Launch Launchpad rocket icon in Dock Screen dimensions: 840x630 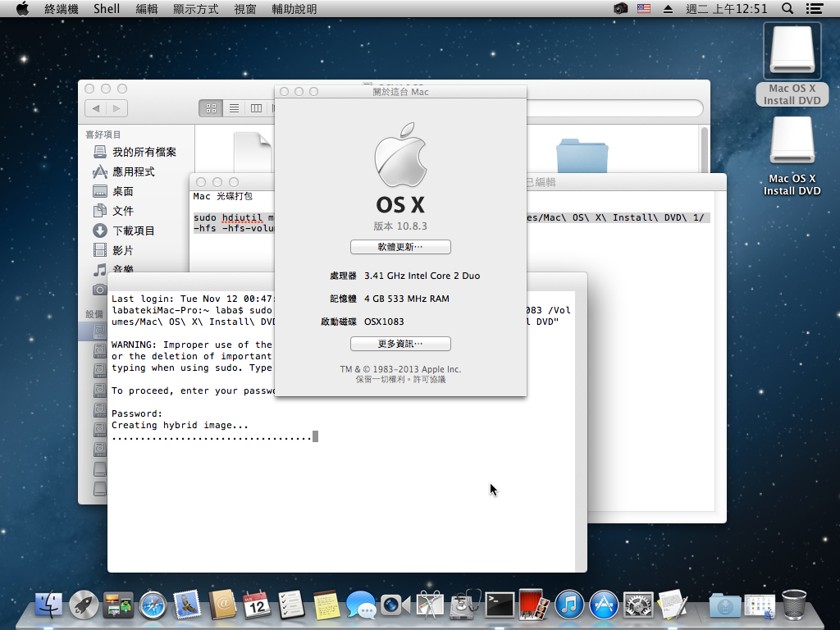click(84, 605)
